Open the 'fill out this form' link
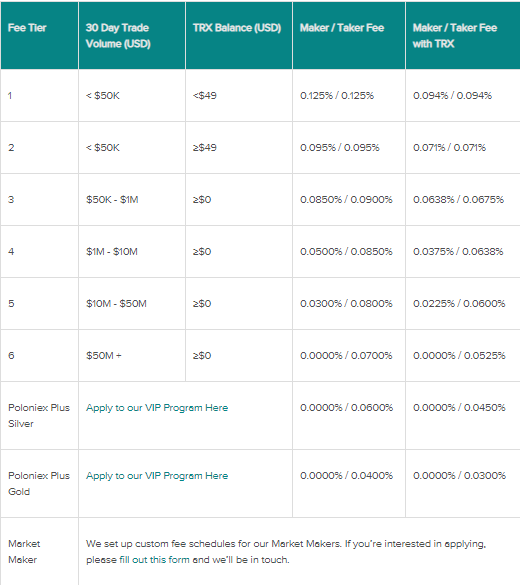 [154, 560]
